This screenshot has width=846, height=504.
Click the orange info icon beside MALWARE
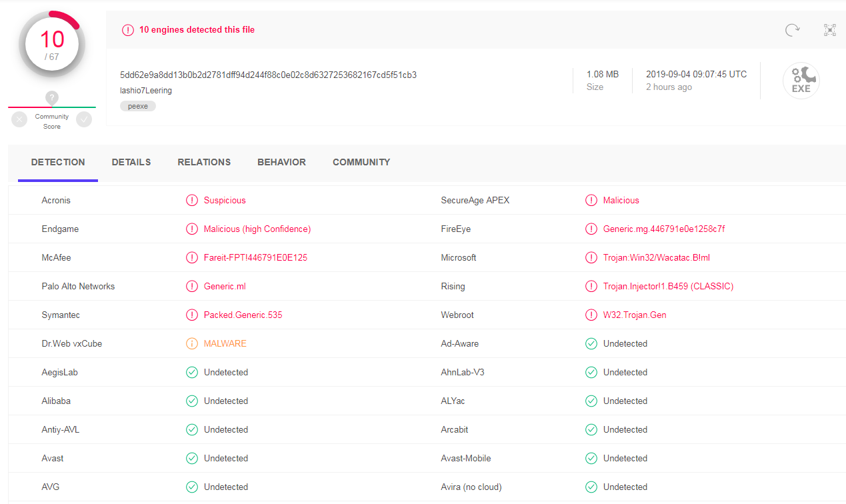[192, 343]
